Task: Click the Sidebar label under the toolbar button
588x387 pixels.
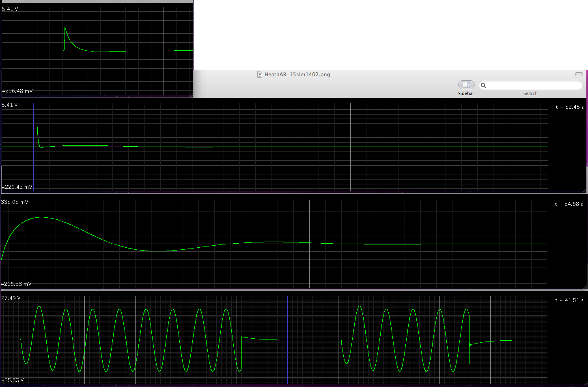Action: tap(466, 93)
